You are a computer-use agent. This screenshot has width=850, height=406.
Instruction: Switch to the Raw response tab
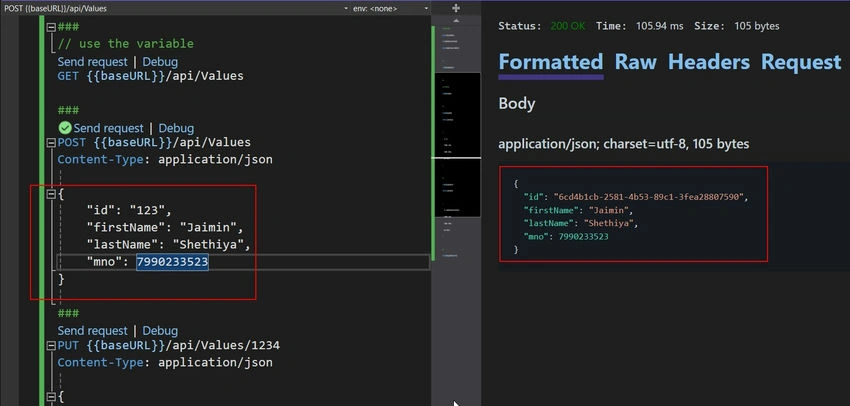pos(635,62)
